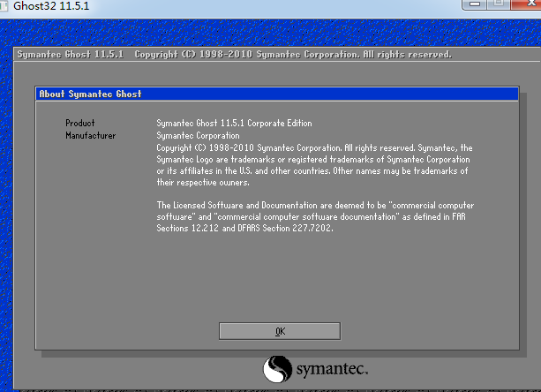Click the copyright 1998-2010 line in dialog
541x392 pixels.
tap(314, 147)
